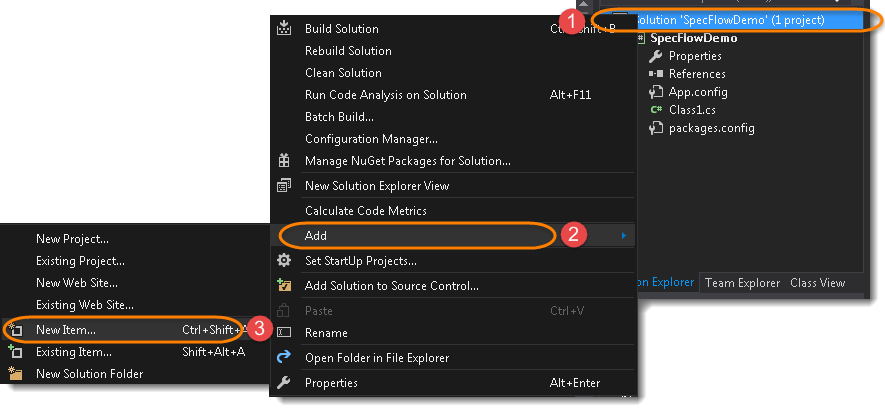885x412 pixels.
Task: Select packages.config file in Solution Explorer
Action: 711,128
